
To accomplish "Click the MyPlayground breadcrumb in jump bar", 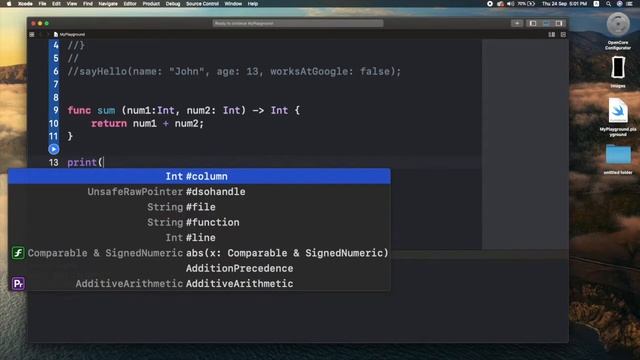I will pyautogui.click(x=69, y=35).
